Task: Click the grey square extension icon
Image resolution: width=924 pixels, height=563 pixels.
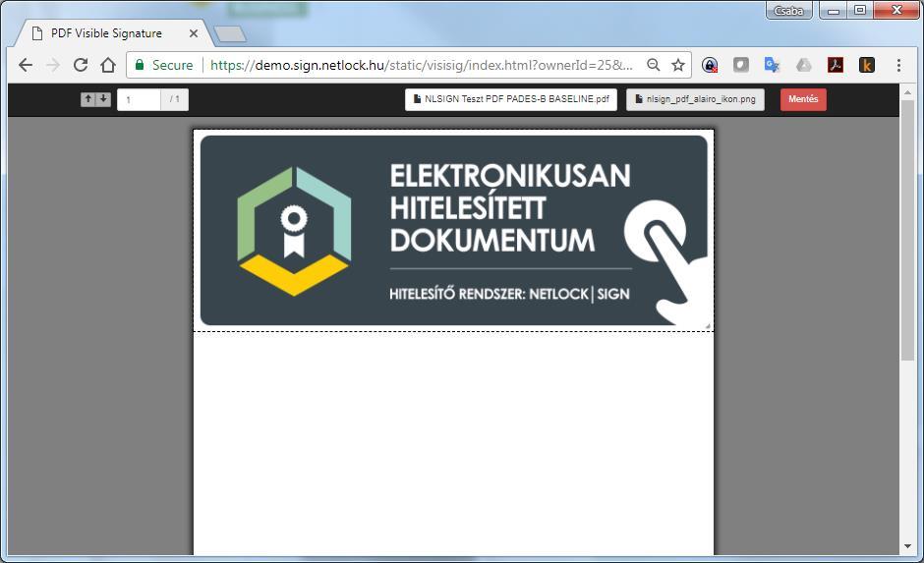Action: 741,65
